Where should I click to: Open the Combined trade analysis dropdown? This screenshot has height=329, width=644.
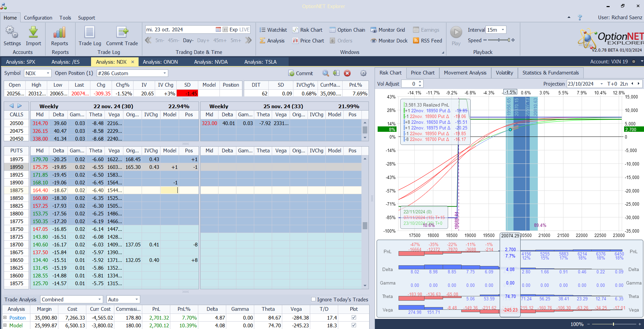click(x=99, y=299)
